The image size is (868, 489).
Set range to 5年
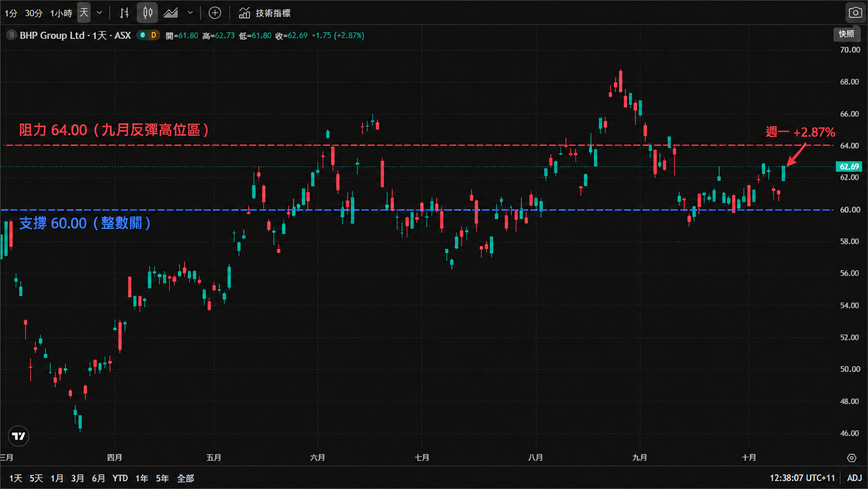(162, 478)
